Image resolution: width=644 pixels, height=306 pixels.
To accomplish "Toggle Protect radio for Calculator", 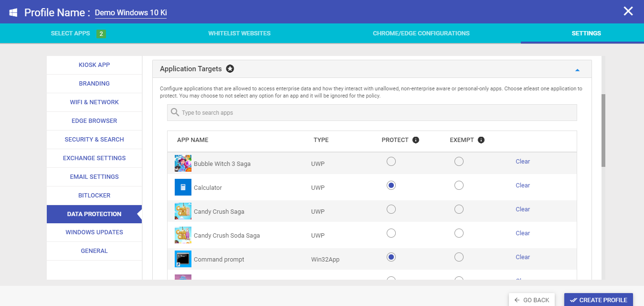I will 391,185.
